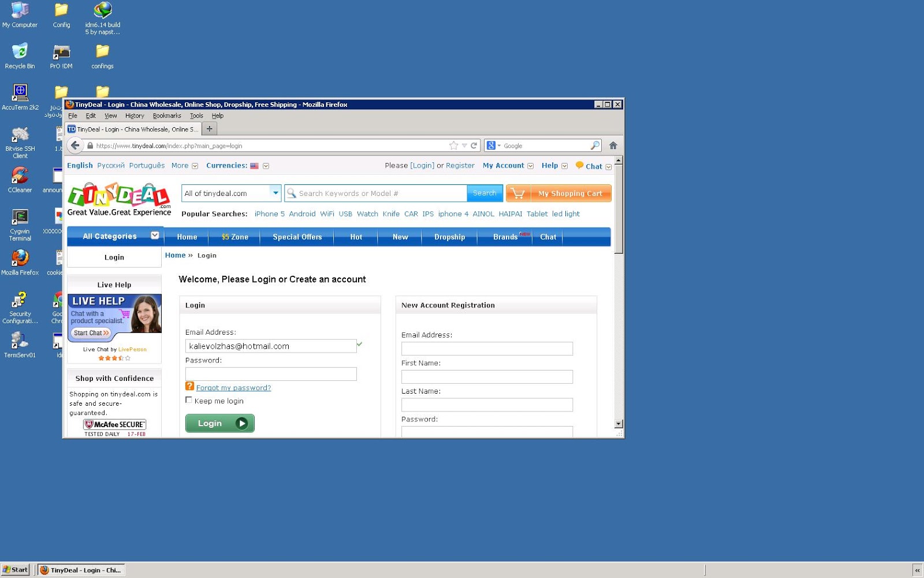Select the CCleaner desktop icon

[20, 180]
